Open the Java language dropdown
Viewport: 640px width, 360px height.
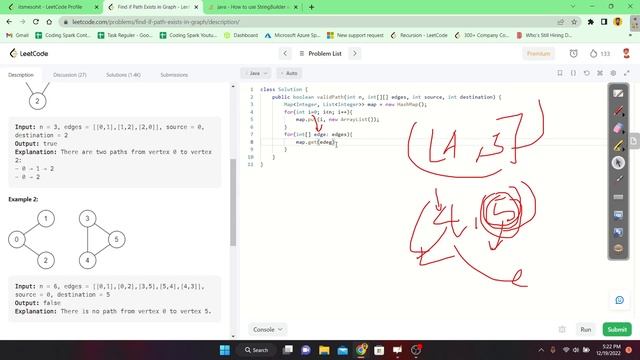(x=256, y=73)
